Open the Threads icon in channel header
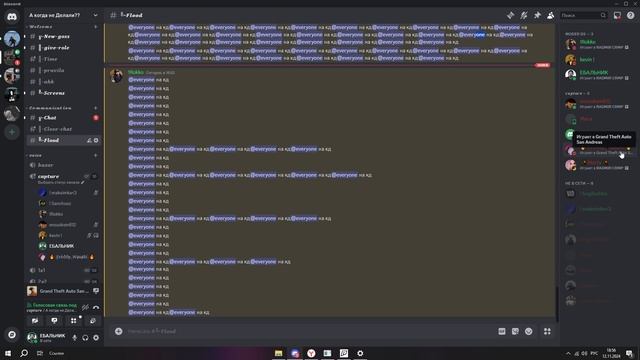The width and height of the screenshot is (640, 360). tap(511, 15)
